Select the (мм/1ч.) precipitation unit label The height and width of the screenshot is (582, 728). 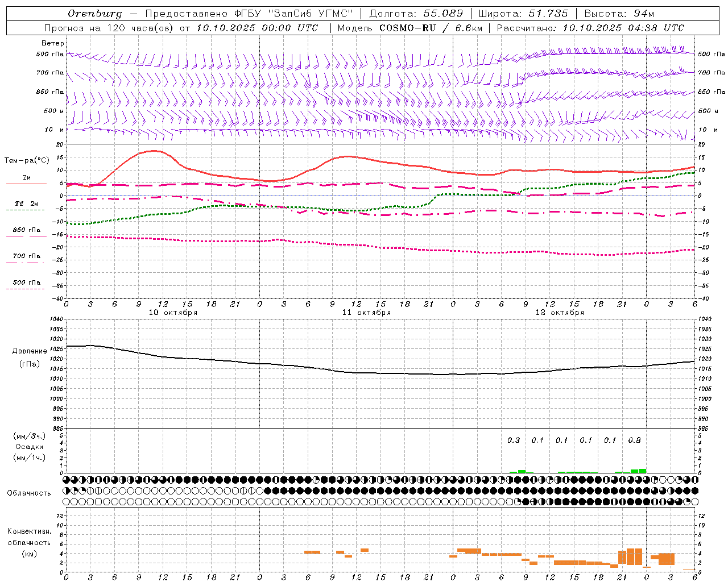coord(30,458)
